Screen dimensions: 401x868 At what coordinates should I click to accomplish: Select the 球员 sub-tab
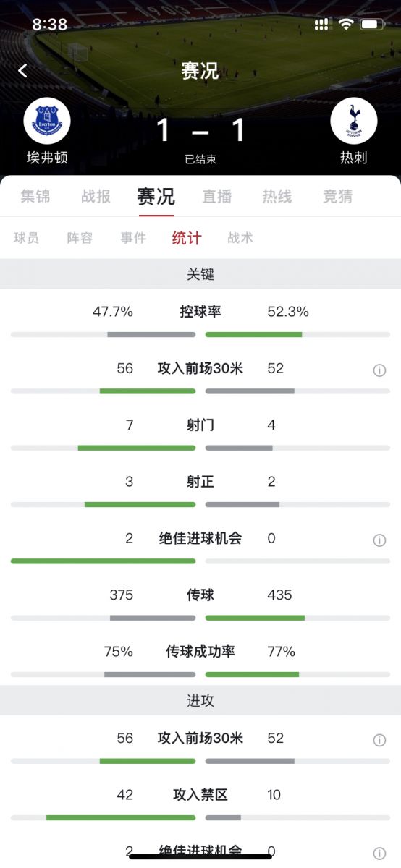point(26,238)
